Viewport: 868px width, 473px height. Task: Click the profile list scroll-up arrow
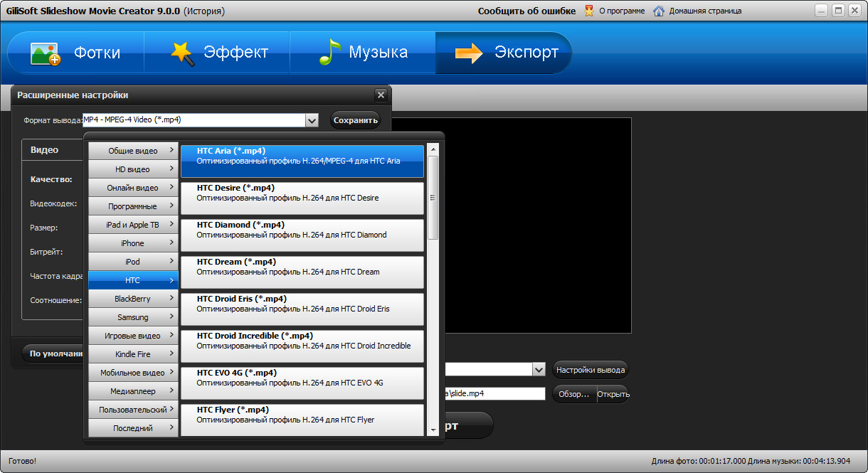pos(433,149)
